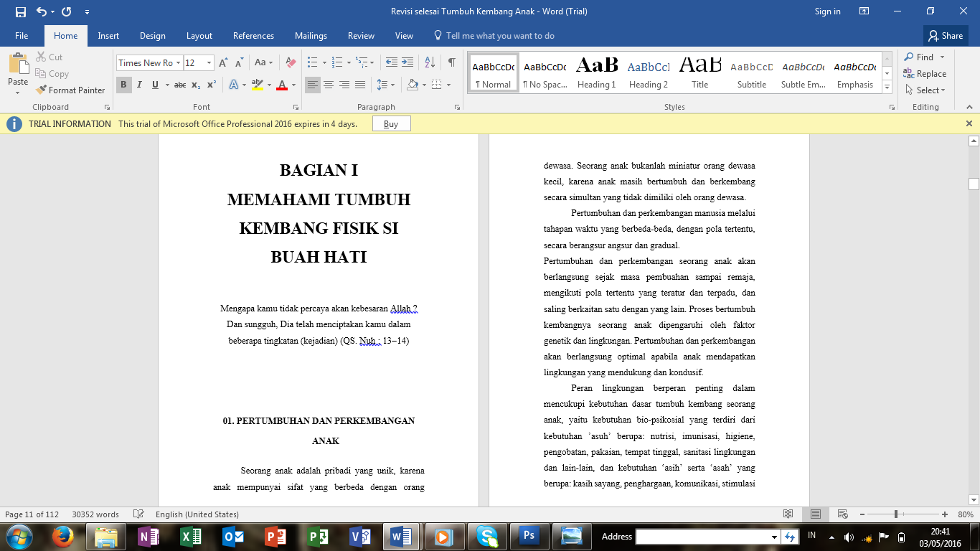Toggle Italic formatting
The image size is (980, 551).
point(139,85)
